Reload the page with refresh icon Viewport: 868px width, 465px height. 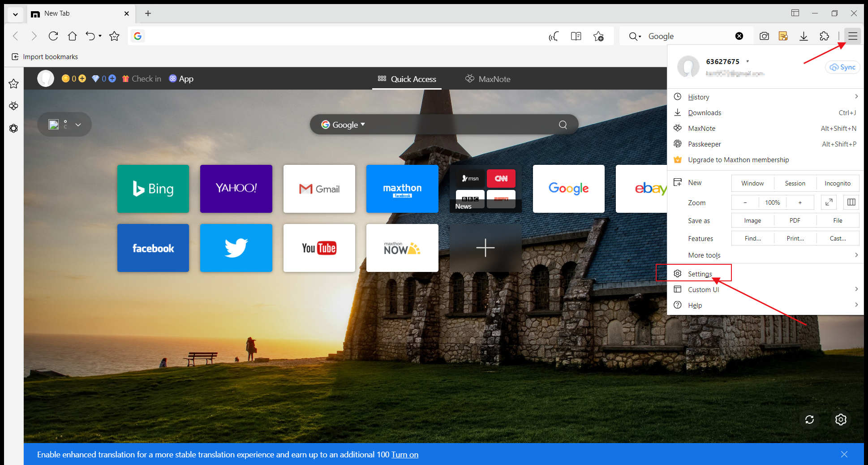coord(53,36)
